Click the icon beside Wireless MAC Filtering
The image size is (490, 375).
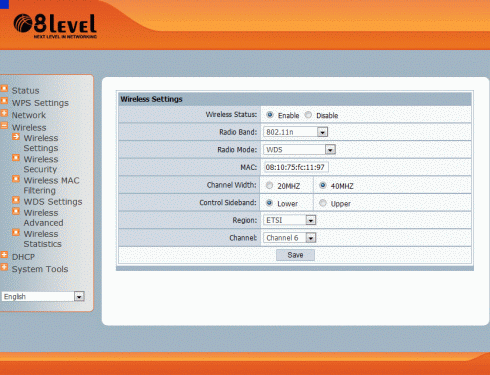pyautogui.click(x=16, y=179)
